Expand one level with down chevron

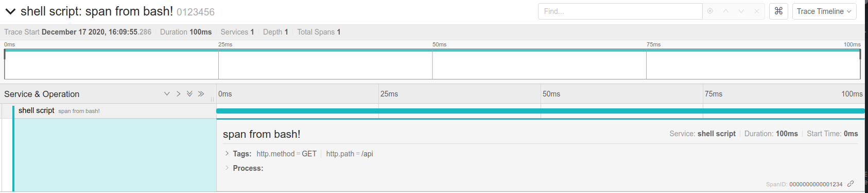pyautogui.click(x=167, y=94)
